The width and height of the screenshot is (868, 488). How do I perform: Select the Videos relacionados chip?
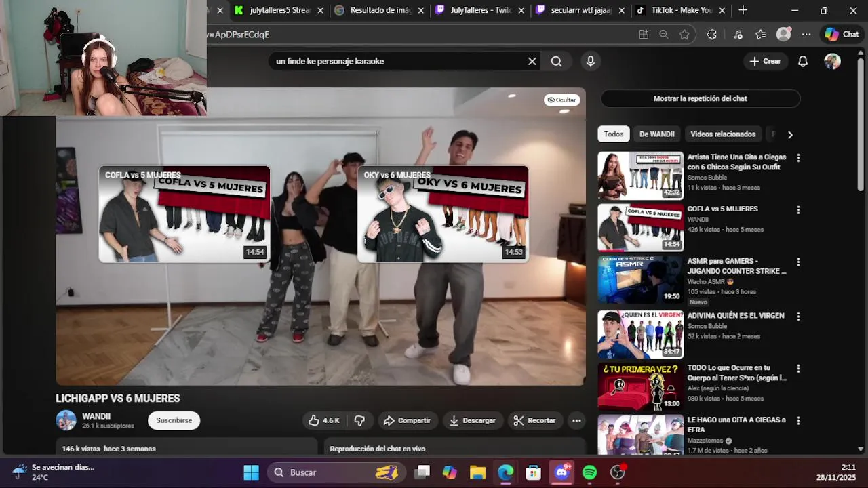pyautogui.click(x=723, y=134)
